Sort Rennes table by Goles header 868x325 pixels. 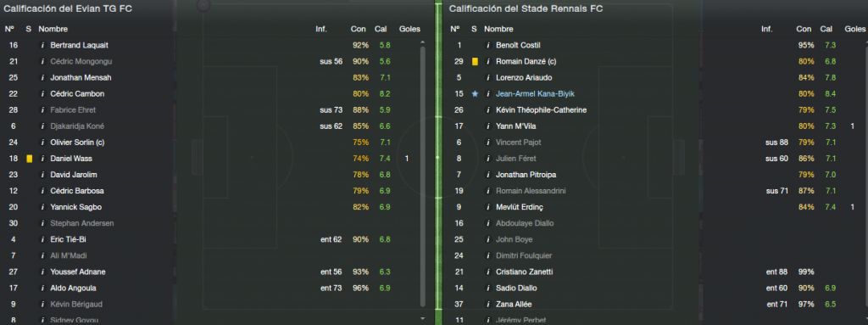coord(854,29)
